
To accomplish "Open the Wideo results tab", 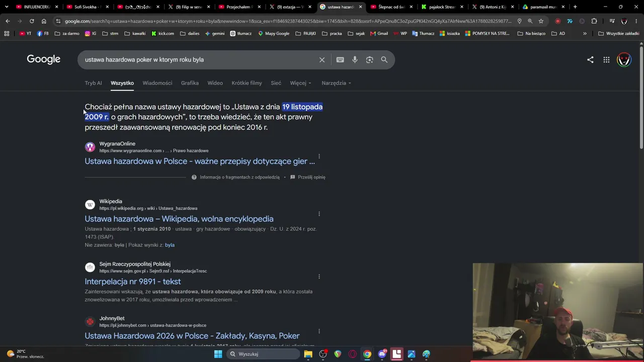I will [x=215, y=83].
